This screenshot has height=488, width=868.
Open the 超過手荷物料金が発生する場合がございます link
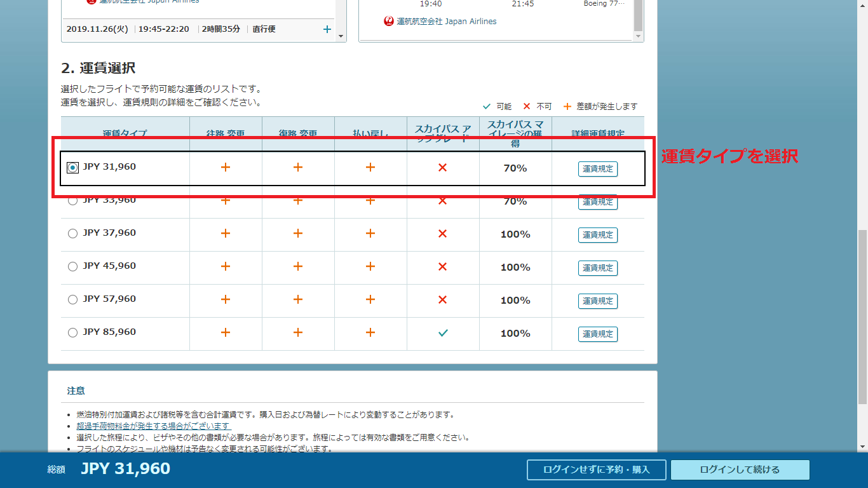(154, 426)
